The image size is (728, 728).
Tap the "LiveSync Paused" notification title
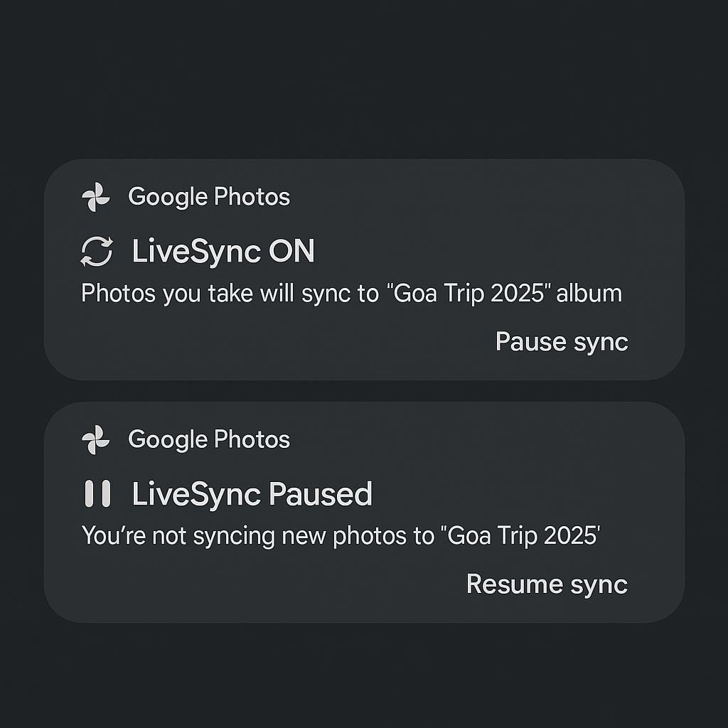pos(252,494)
